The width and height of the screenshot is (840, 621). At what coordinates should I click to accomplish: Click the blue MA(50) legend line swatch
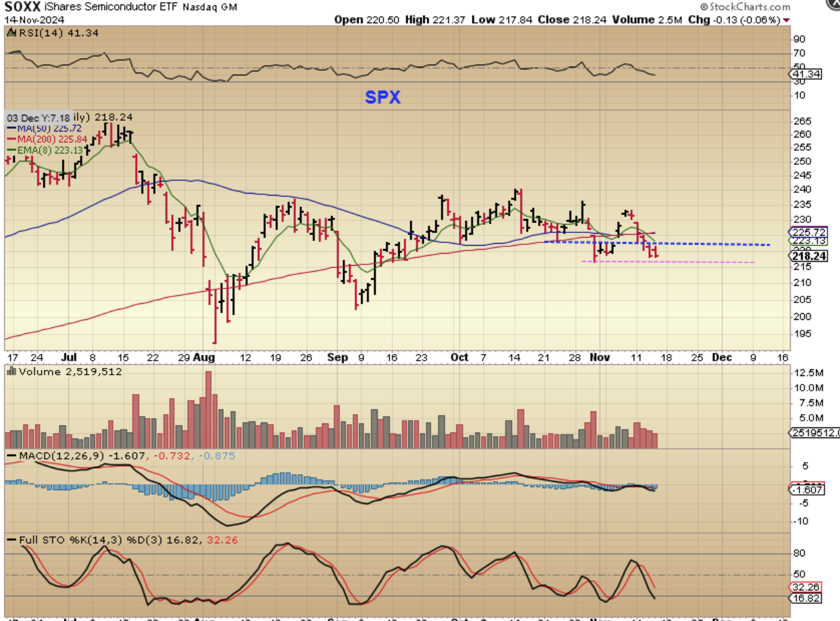click(x=11, y=128)
